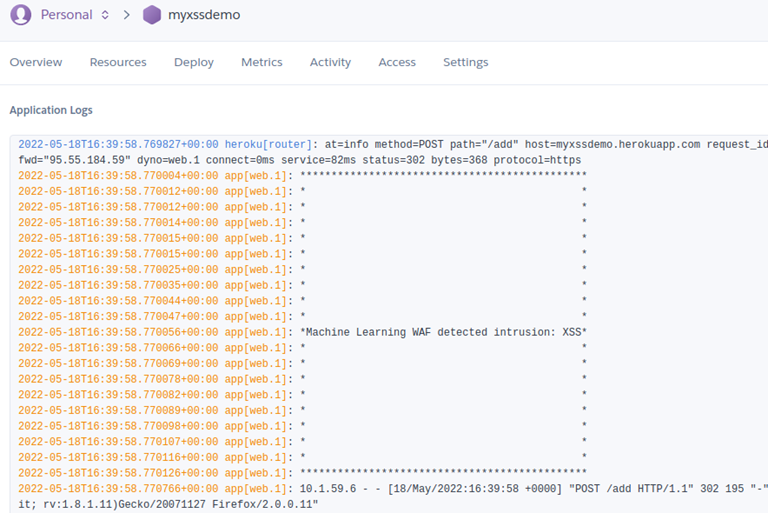View the Activity tab
This screenshot has height=513, width=768.
[330, 62]
